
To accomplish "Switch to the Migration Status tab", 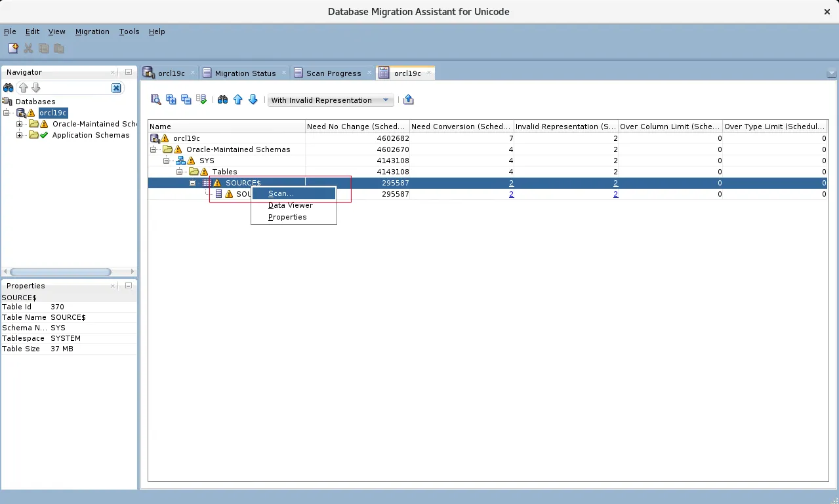I will (245, 73).
